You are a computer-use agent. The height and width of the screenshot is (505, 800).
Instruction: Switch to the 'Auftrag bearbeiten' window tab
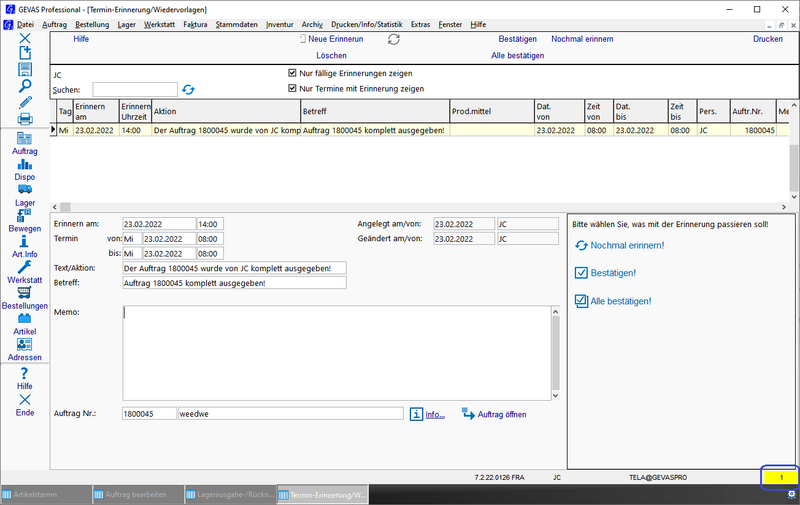click(136, 495)
